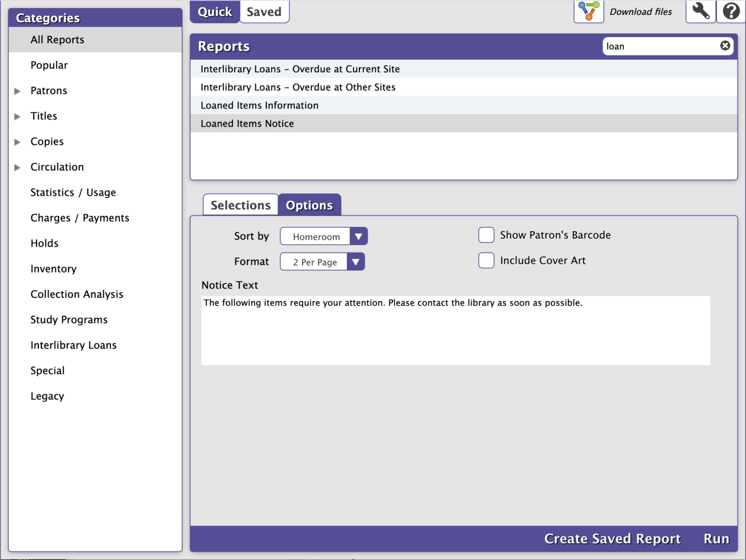This screenshot has height=560, width=746.
Task: Select the Interlibrary Loans category
Action: pyautogui.click(x=73, y=345)
